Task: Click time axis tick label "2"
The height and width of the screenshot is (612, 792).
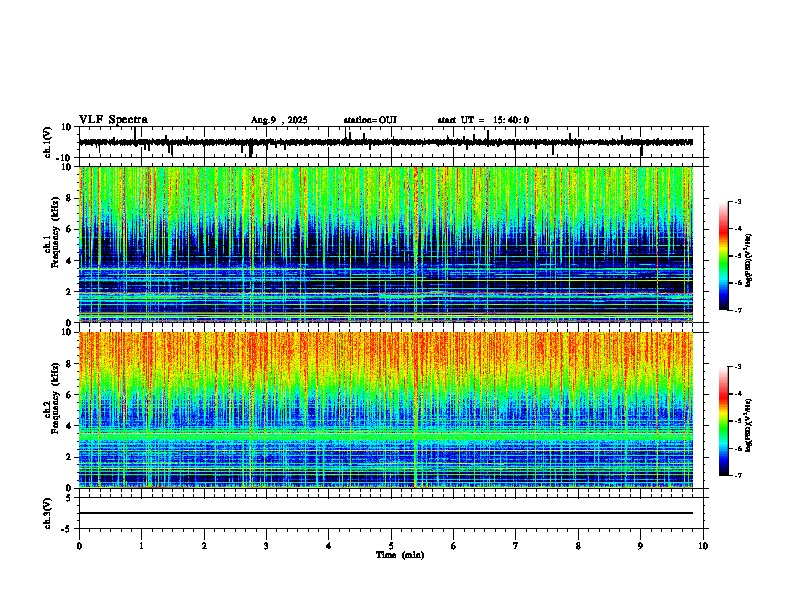Action: [204, 546]
